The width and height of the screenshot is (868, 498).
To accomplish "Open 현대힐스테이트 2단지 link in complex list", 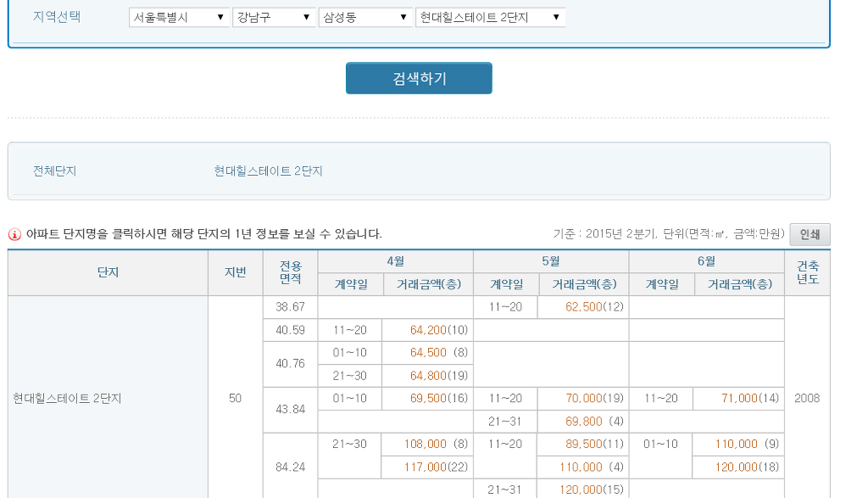I will (269, 171).
